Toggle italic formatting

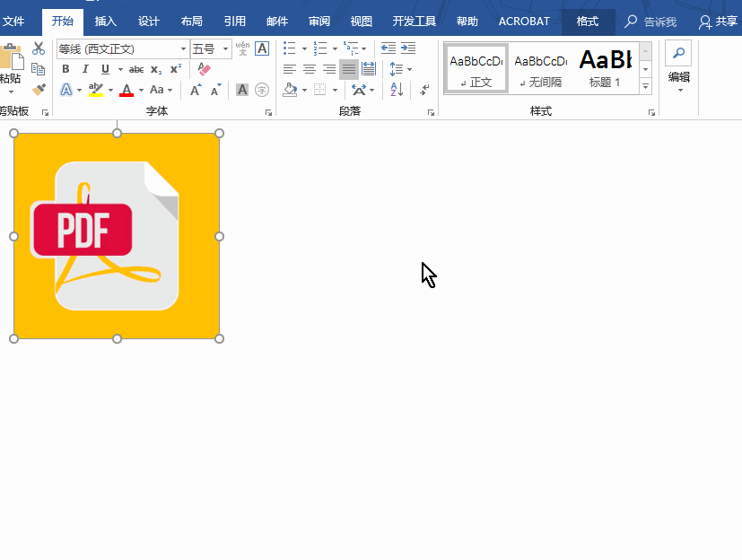point(85,69)
